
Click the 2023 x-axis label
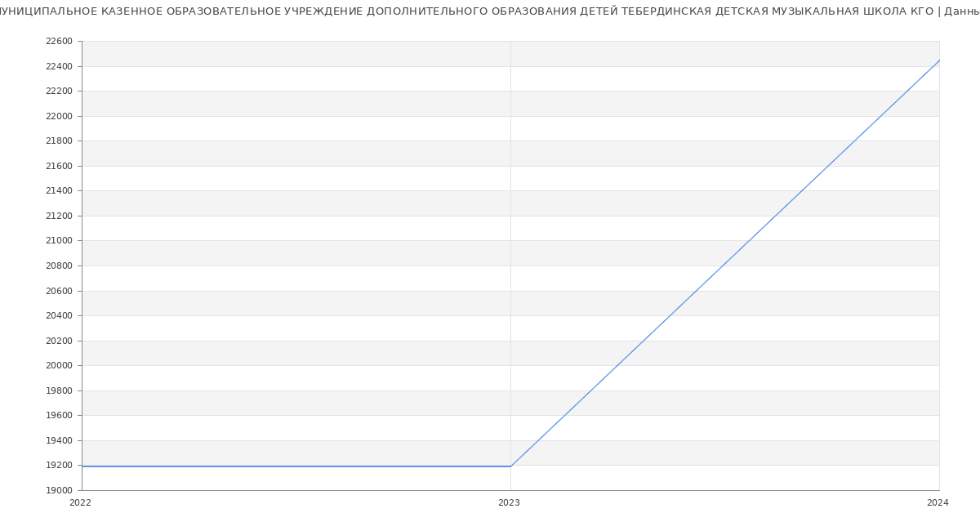(x=509, y=503)
